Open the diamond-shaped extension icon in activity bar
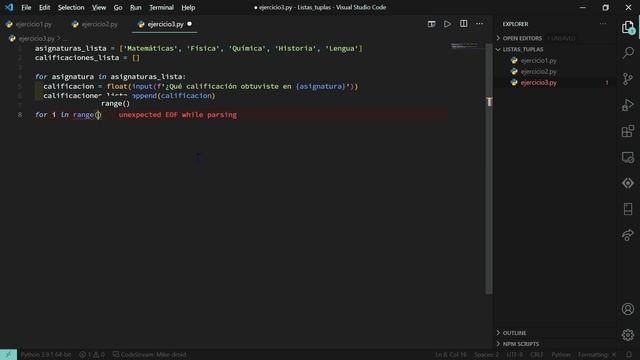640x360 pixels. [628, 183]
